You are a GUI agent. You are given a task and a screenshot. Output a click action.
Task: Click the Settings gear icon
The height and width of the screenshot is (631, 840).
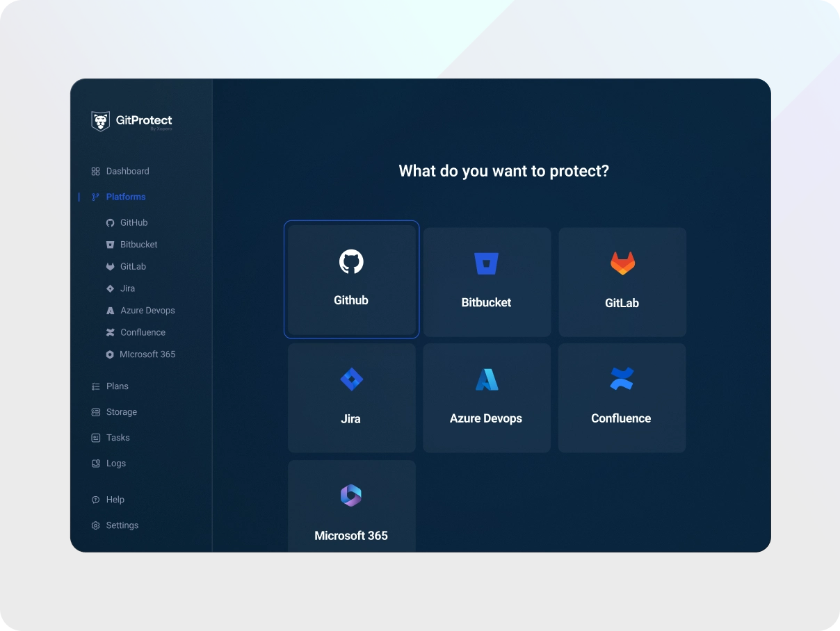pyautogui.click(x=96, y=525)
